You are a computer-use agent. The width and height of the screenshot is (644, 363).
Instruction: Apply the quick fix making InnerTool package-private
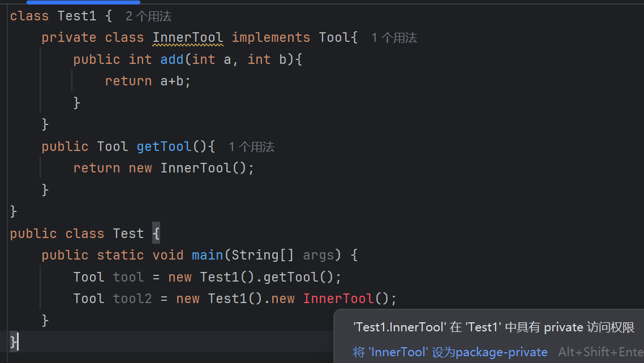(x=450, y=352)
